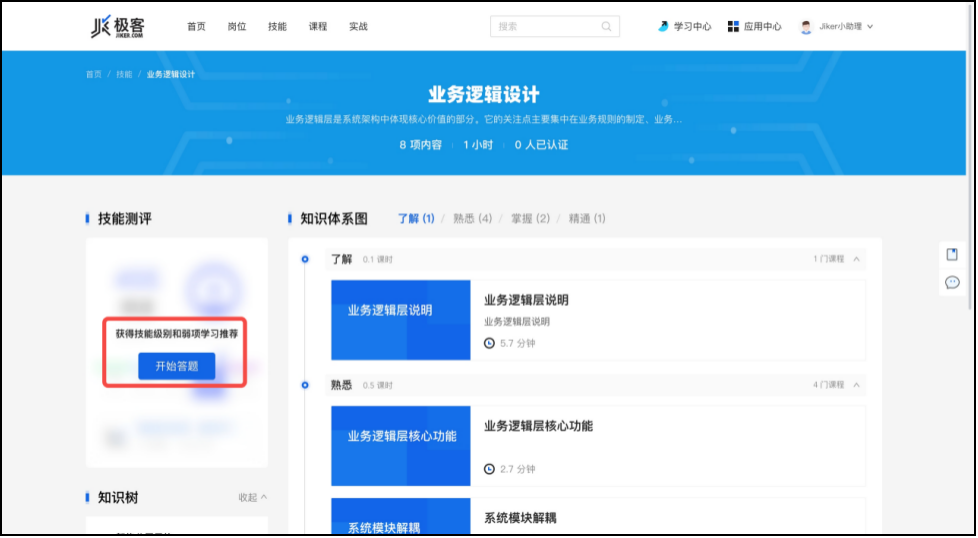Click the 业务逻辑层核心功能 course thumbnail
The width and height of the screenshot is (978, 538).
[x=400, y=446]
